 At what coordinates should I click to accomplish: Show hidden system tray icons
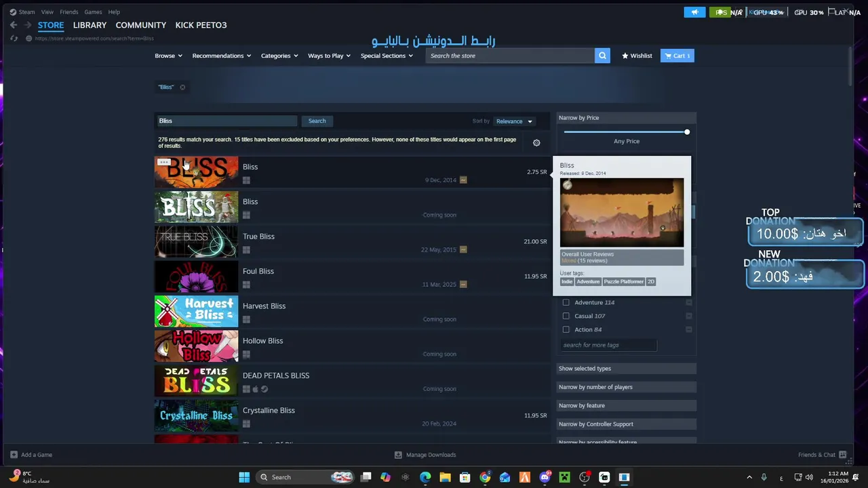[x=749, y=477]
